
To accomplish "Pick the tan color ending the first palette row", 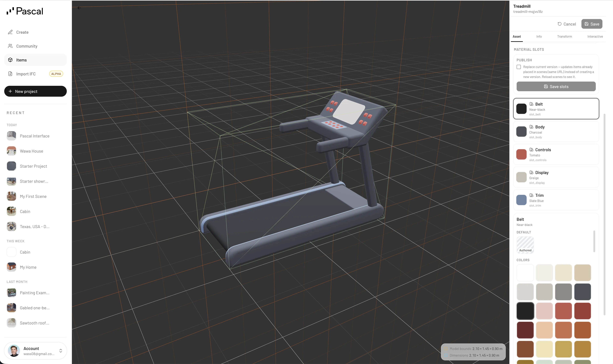I will (583, 272).
